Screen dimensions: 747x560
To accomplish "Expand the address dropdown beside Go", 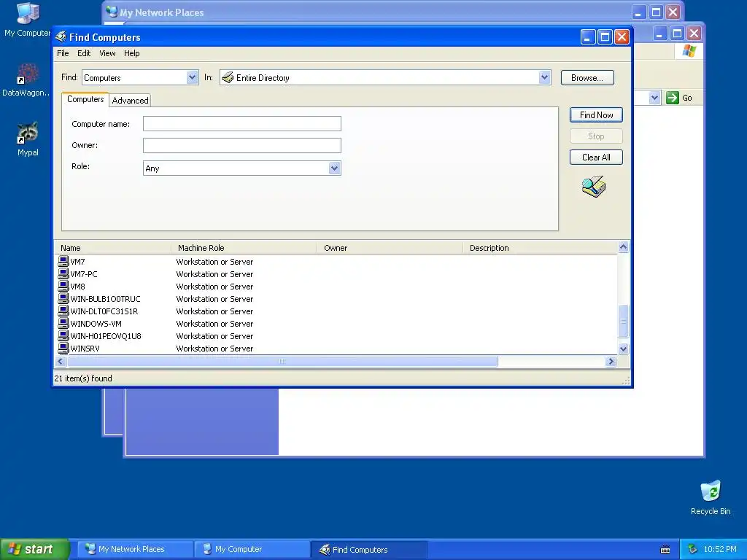I will tap(654, 98).
